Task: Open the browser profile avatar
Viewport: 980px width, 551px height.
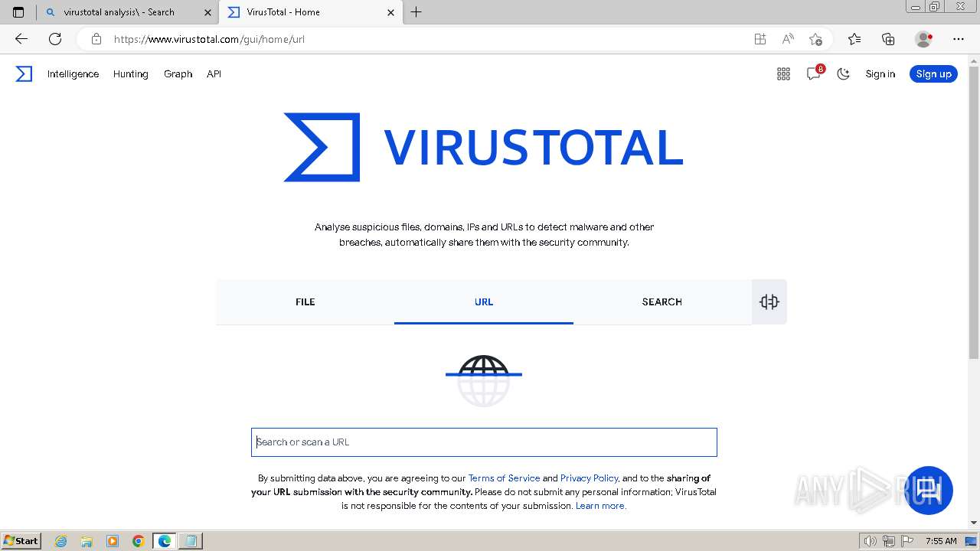Action: click(x=923, y=39)
